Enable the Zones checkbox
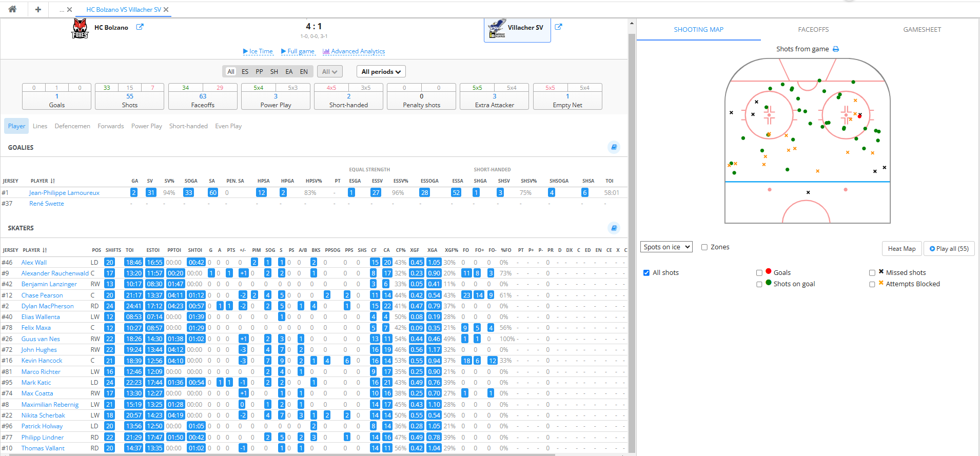This screenshot has width=980, height=456. [704, 247]
